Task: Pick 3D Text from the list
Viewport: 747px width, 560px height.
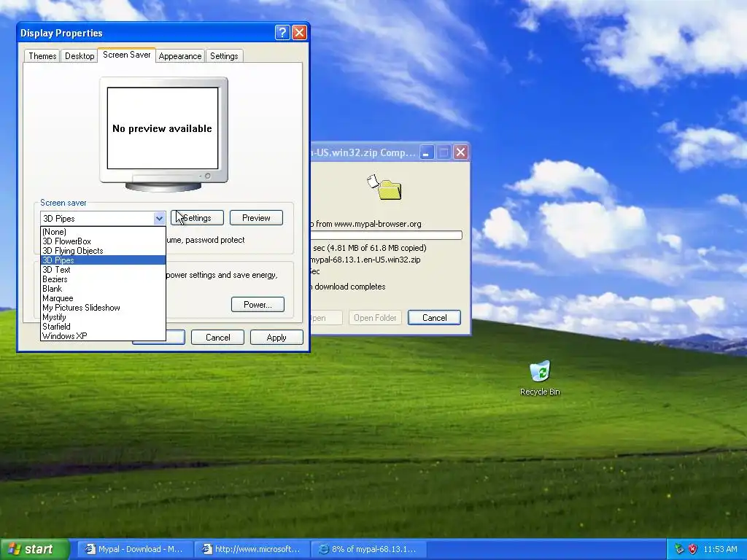Action: (x=103, y=270)
